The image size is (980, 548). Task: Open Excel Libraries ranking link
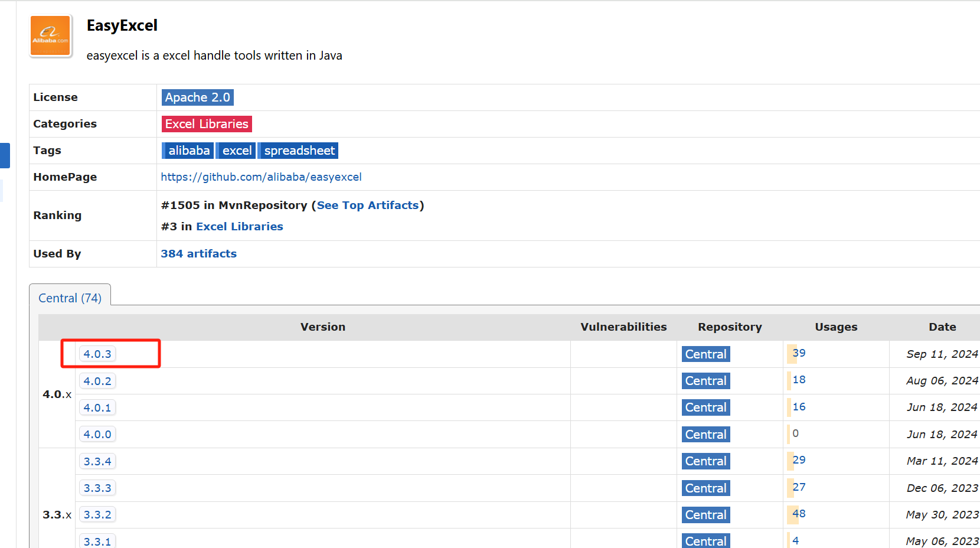pos(240,227)
